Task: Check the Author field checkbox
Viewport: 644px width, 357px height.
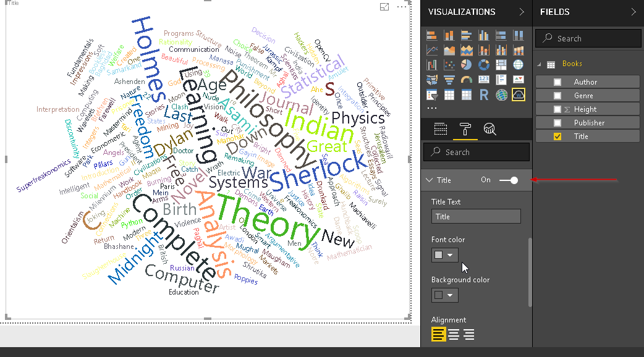Action: click(x=557, y=82)
